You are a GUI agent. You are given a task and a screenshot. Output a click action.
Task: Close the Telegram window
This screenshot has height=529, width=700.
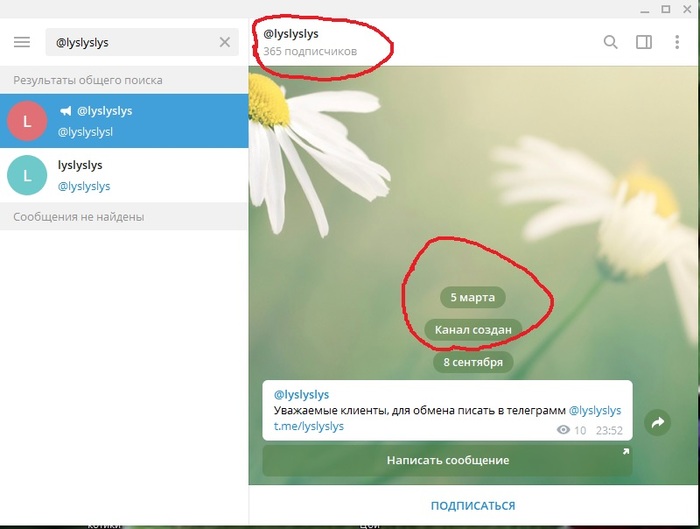(688, 9)
